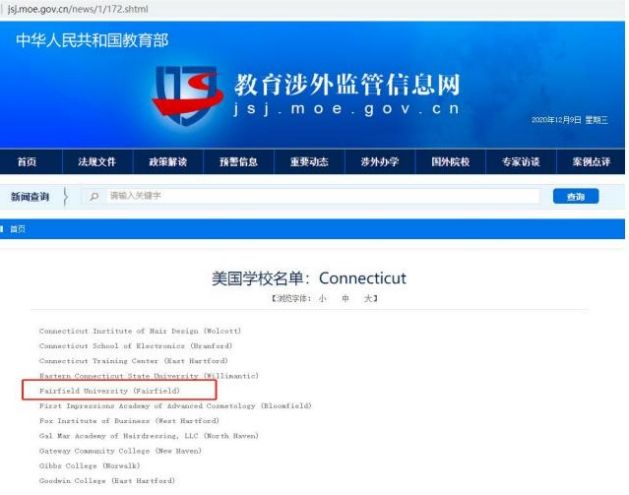Go to 国外院校 page
This screenshot has height=495, width=629.
pos(450,162)
